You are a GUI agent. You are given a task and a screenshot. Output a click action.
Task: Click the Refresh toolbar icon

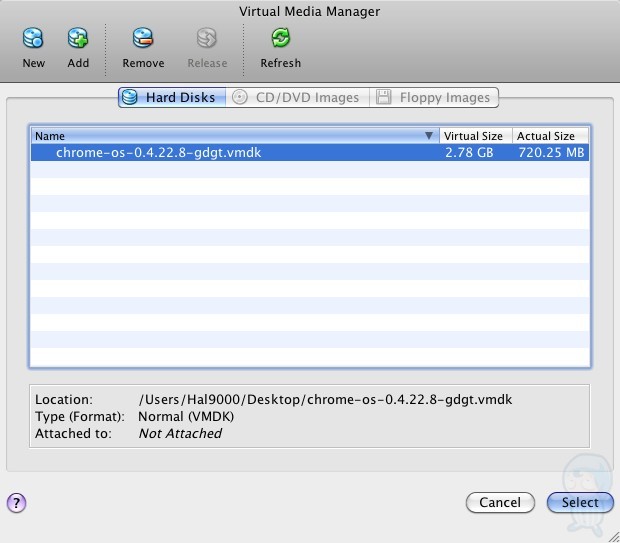pyautogui.click(x=280, y=39)
